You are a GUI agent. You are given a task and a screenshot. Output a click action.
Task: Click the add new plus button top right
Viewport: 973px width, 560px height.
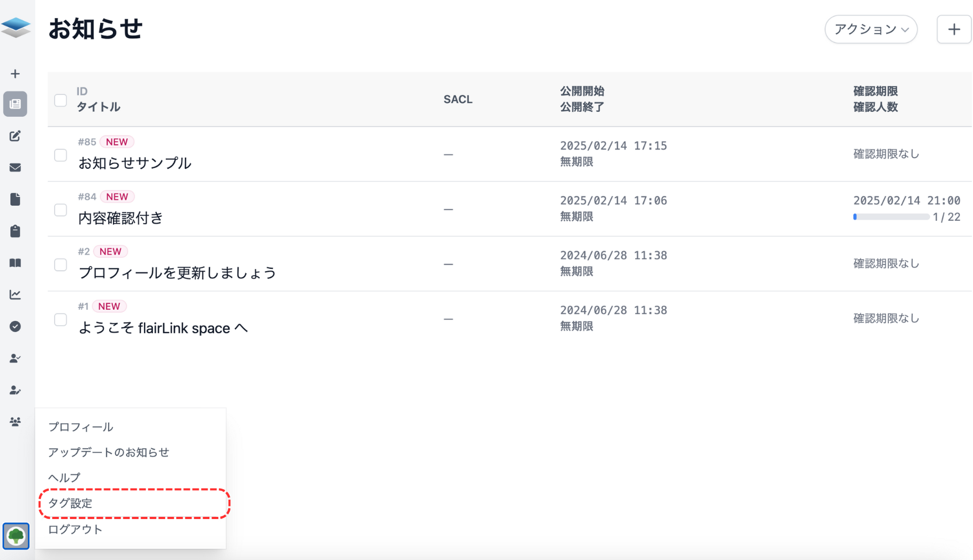[954, 29]
